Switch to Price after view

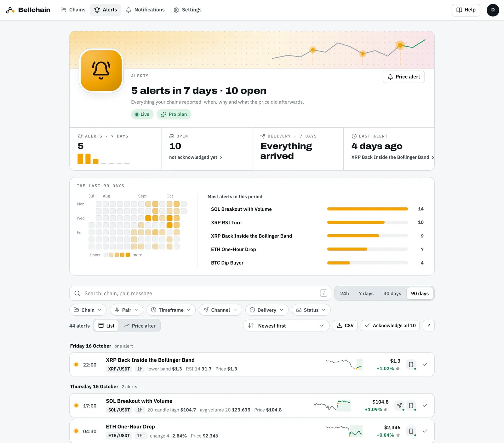[140, 326]
